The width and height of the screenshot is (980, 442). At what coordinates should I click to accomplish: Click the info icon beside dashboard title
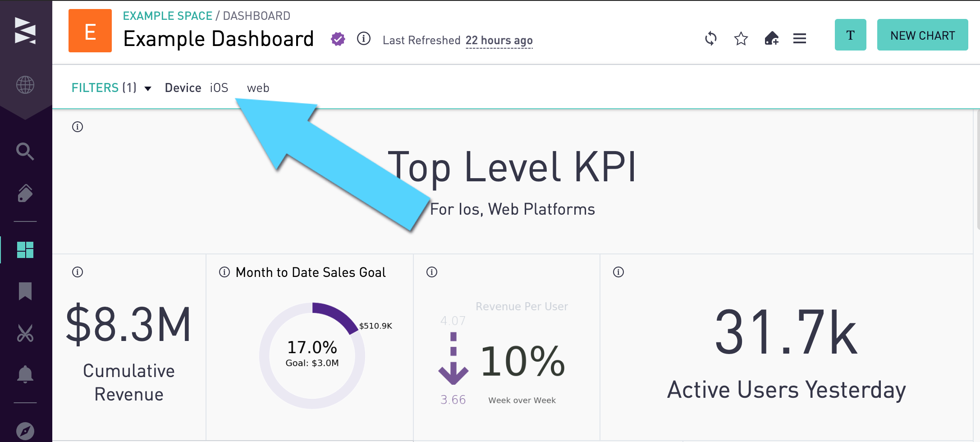coord(364,39)
